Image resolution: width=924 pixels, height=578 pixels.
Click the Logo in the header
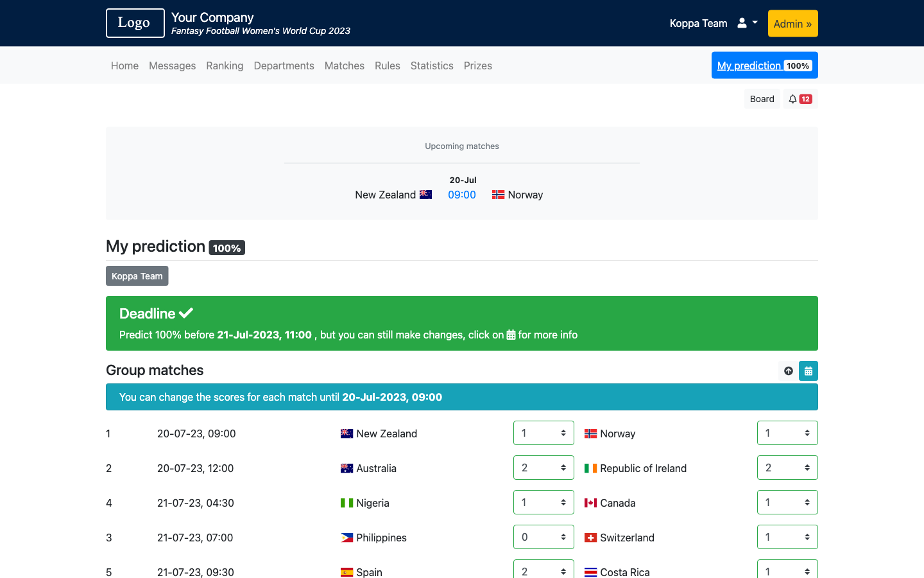tap(135, 22)
